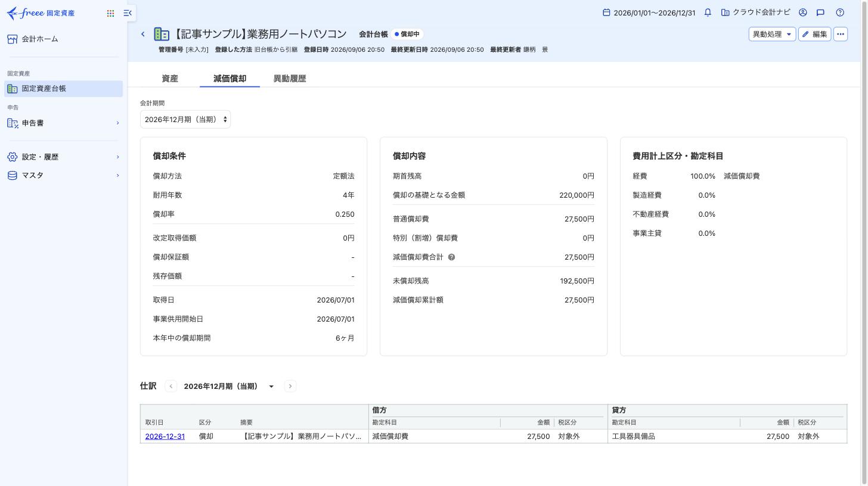Switch to the 資産 tab

[170, 79]
